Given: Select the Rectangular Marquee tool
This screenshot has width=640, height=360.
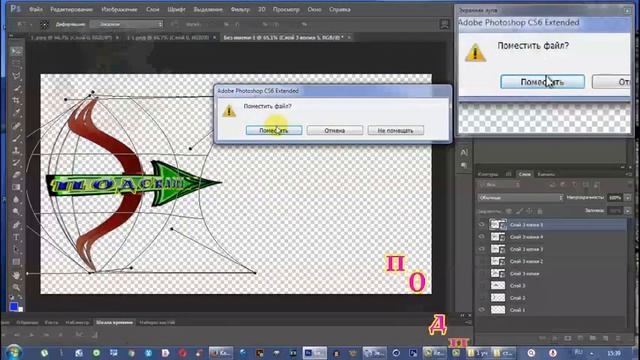Looking at the screenshot, I should tap(16, 63).
